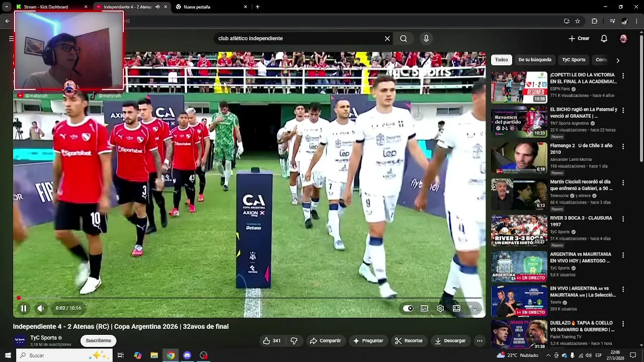The image size is (644, 362).
Task: Clear the search box text
Action: coord(387,39)
